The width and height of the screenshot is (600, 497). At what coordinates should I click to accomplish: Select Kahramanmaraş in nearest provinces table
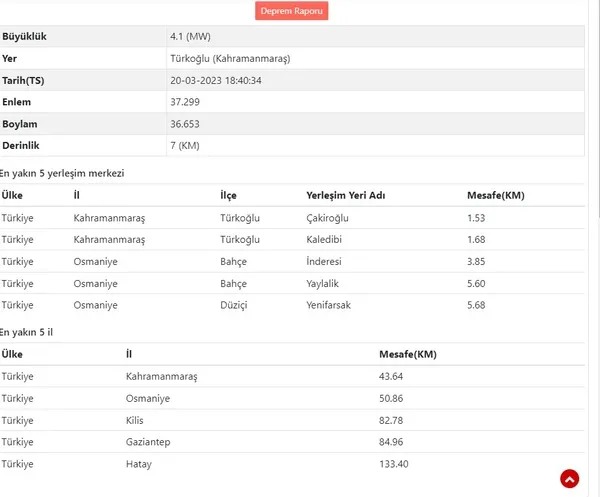point(161,376)
